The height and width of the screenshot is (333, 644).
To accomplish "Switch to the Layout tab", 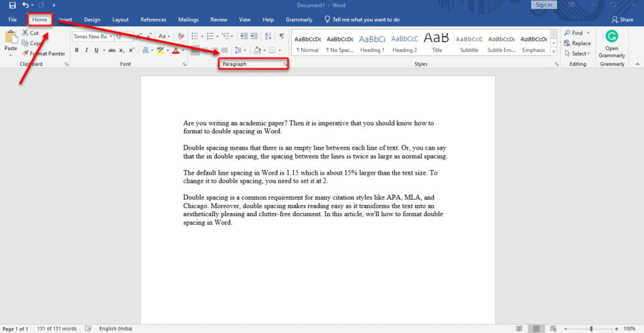I will click(x=120, y=19).
